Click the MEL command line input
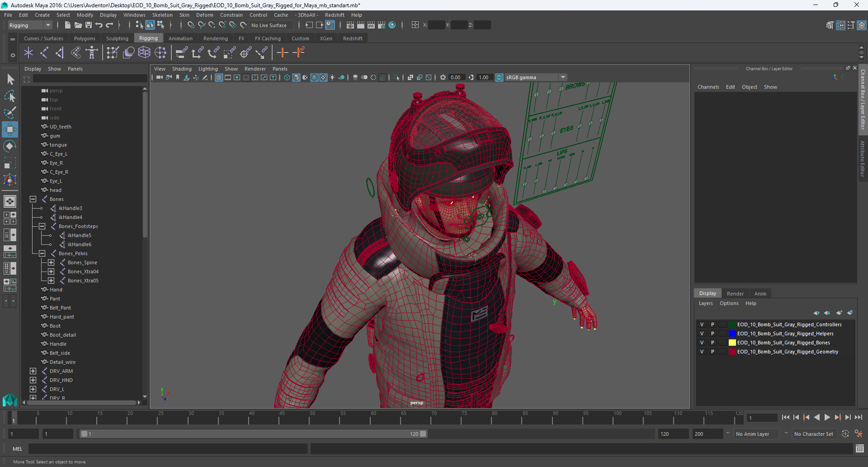The width and height of the screenshot is (868, 467). coord(168,449)
